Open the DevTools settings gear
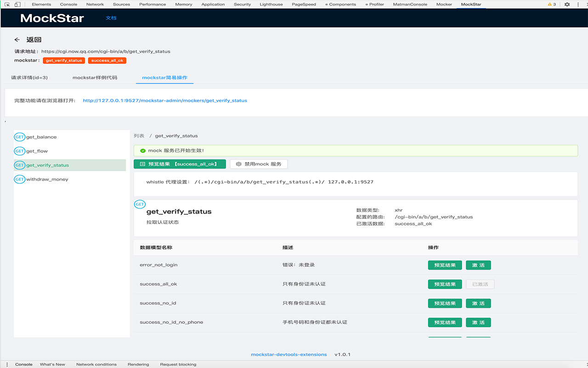Viewport: 588px width, 368px height. (567, 4)
